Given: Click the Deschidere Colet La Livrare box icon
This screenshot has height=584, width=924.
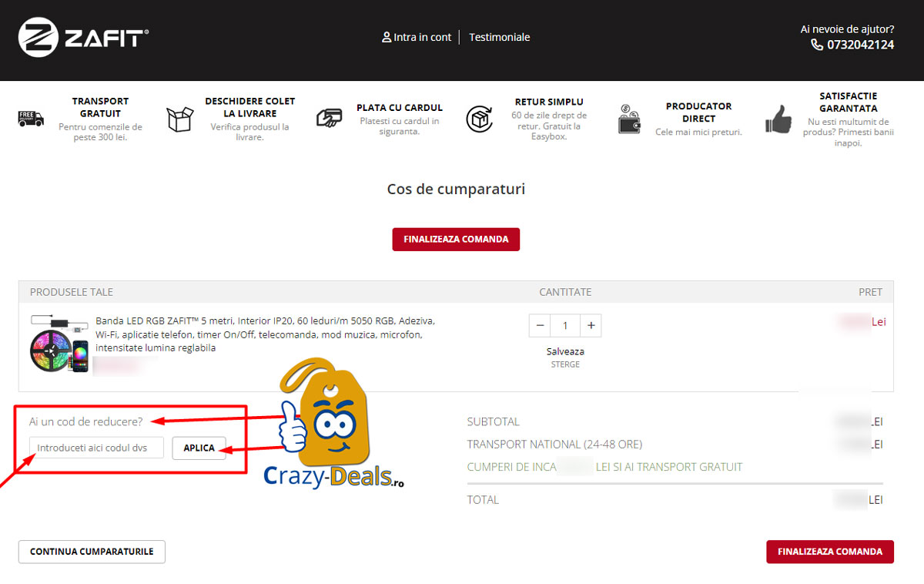Looking at the screenshot, I should [x=179, y=119].
